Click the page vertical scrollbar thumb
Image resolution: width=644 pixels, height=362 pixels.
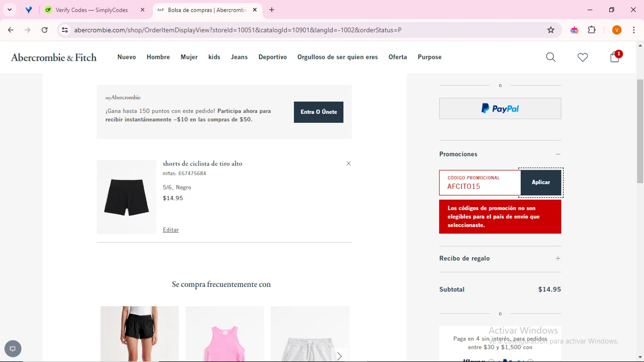coord(640,131)
